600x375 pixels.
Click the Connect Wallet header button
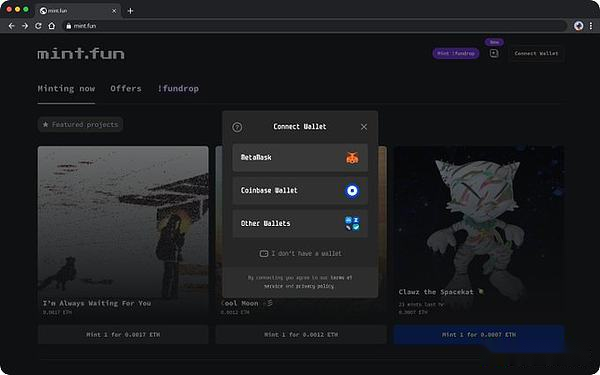[x=536, y=54]
